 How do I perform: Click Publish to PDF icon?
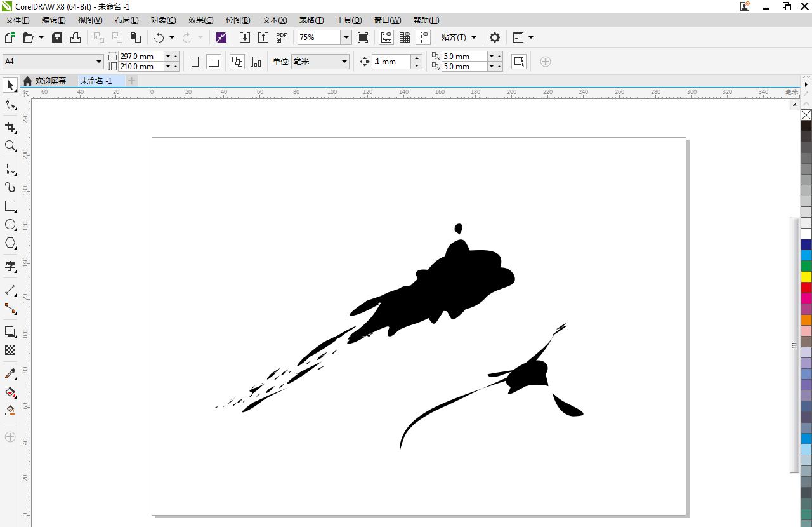tap(282, 37)
